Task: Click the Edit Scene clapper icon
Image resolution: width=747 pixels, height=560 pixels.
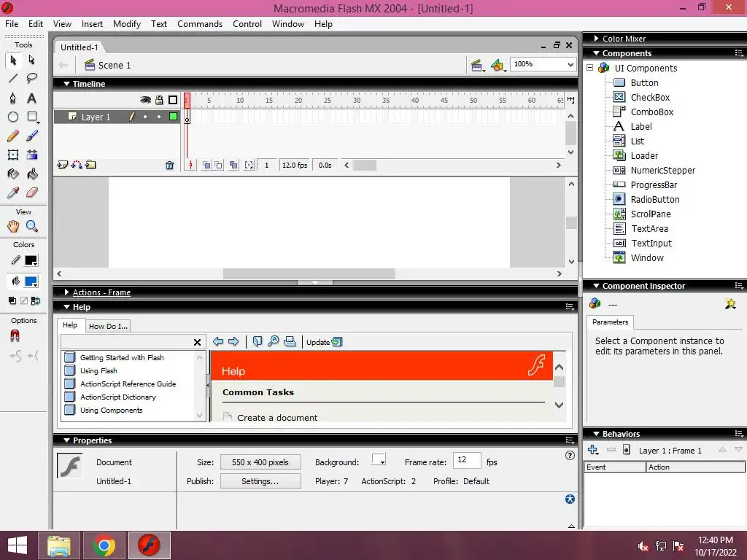Action: [477, 65]
